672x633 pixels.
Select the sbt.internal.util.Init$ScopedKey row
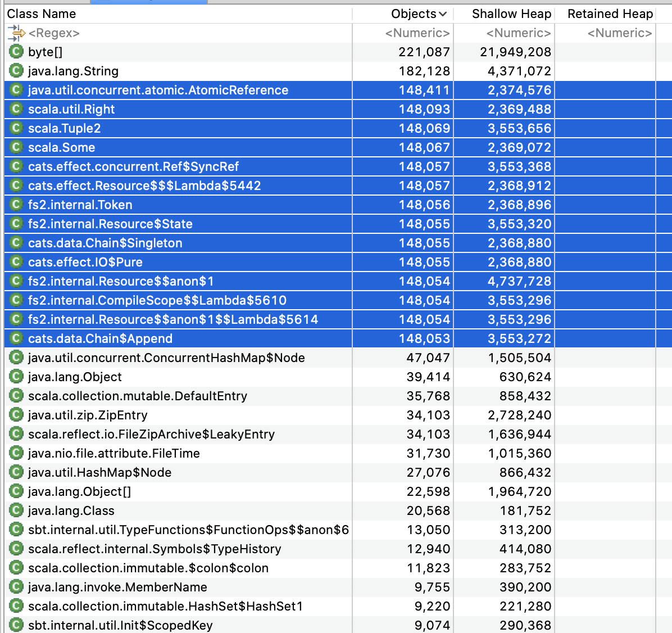coord(338,625)
